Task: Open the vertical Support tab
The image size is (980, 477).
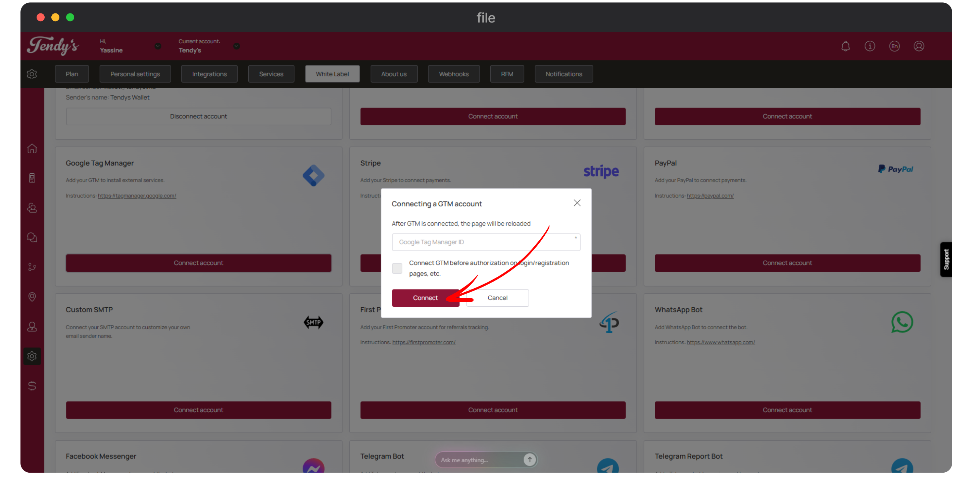Action: click(x=946, y=259)
